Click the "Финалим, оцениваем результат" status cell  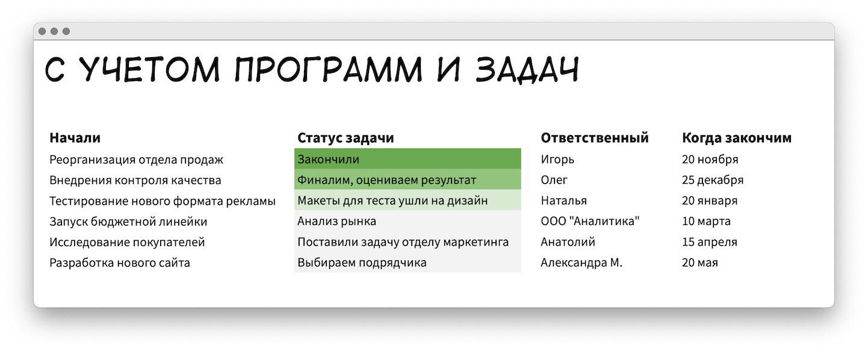[407, 180]
